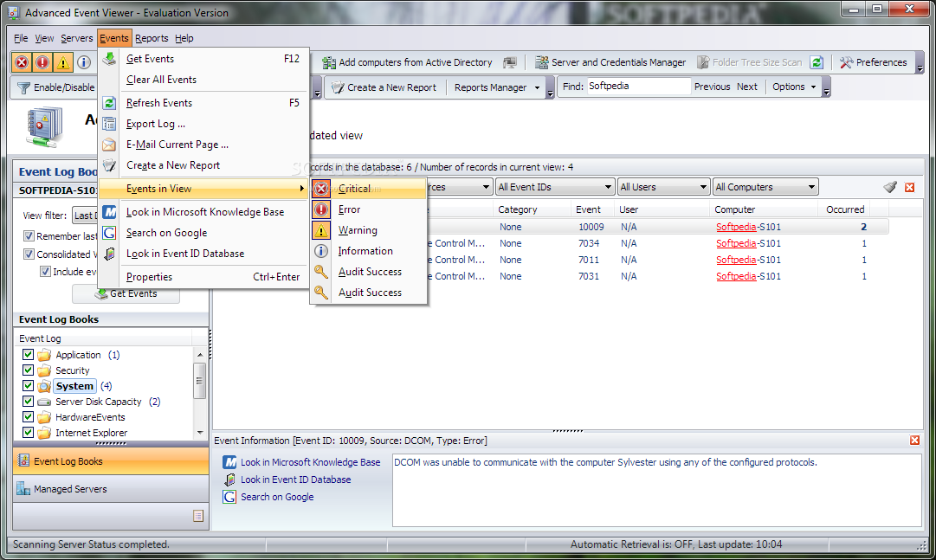The height and width of the screenshot is (560, 936).
Task: Click the yellow warning filter toolbar icon
Action: point(62,62)
